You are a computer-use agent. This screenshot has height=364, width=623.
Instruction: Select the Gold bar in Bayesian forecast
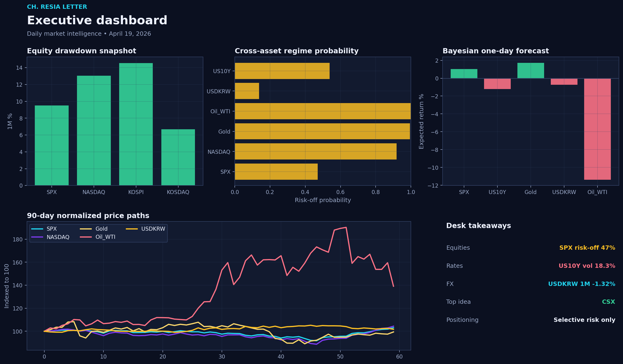coord(531,71)
